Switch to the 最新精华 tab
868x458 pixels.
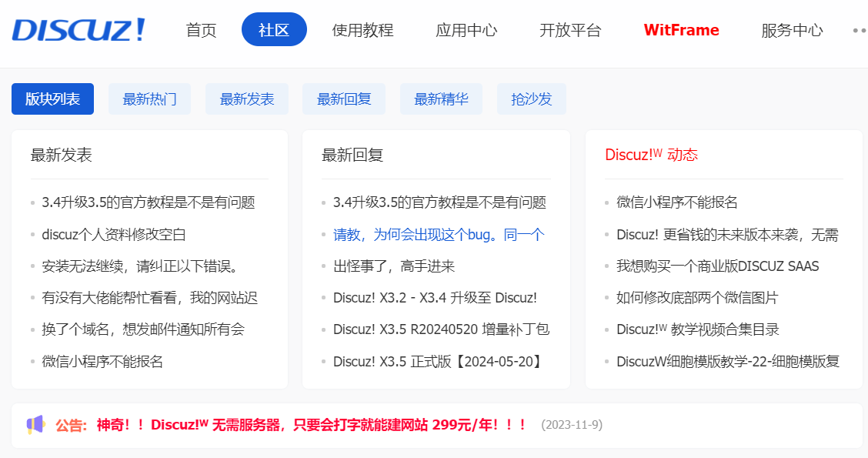pyautogui.click(x=441, y=99)
